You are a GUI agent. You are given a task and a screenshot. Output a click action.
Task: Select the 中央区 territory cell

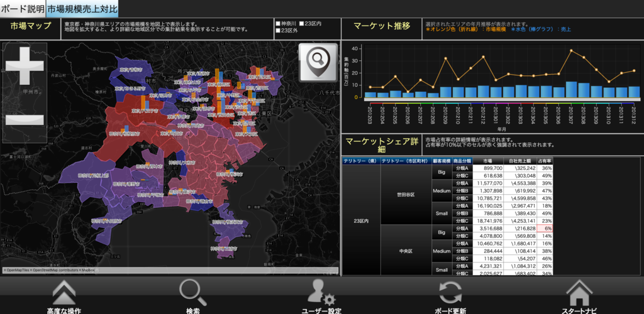(406, 251)
